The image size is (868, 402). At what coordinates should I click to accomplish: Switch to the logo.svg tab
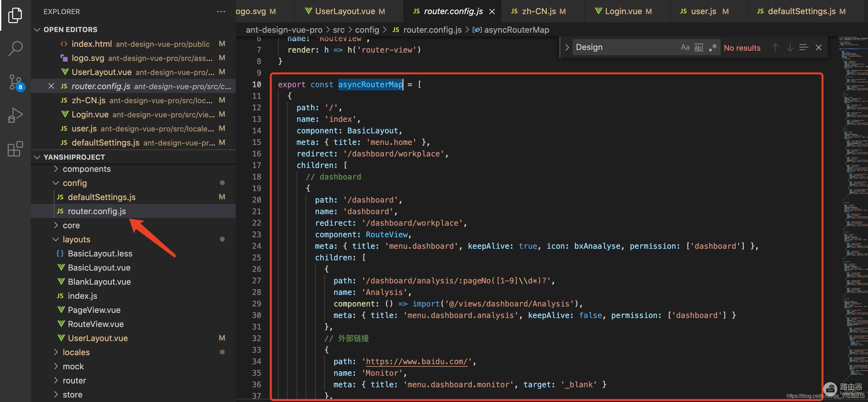265,11
